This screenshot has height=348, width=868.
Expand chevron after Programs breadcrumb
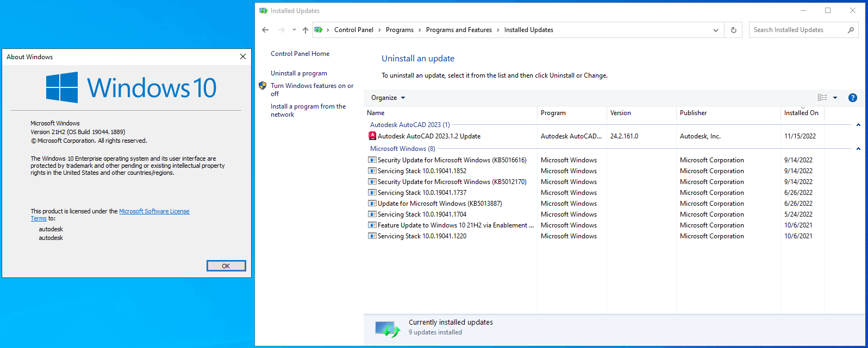pyautogui.click(x=420, y=30)
